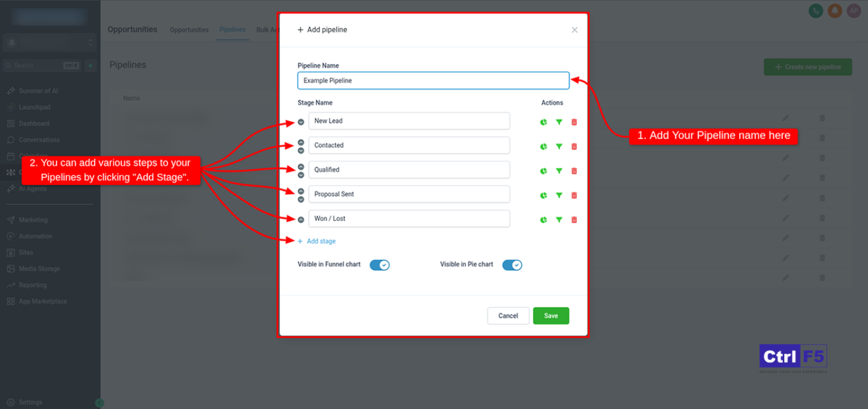The image size is (868, 409).
Task: Delete the Won / Lost stage
Action: [x=574, y=220]
